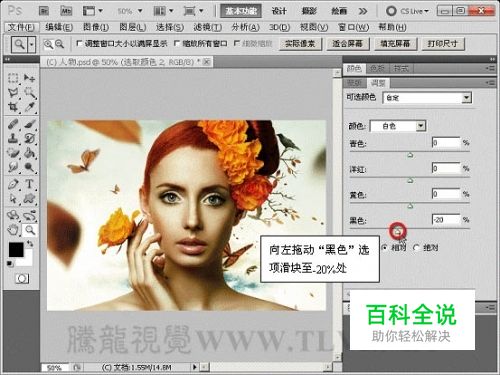The width and height of the screenshot is (500, 375).
Task: Select the Zoom tool in toolbox
Action: click(30, 230)
